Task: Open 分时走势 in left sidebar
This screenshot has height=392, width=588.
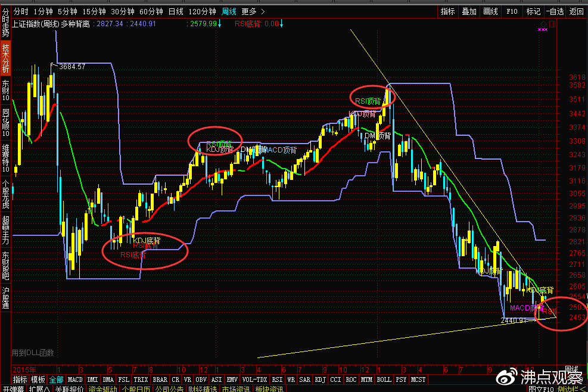Action: tap(5, 23)
